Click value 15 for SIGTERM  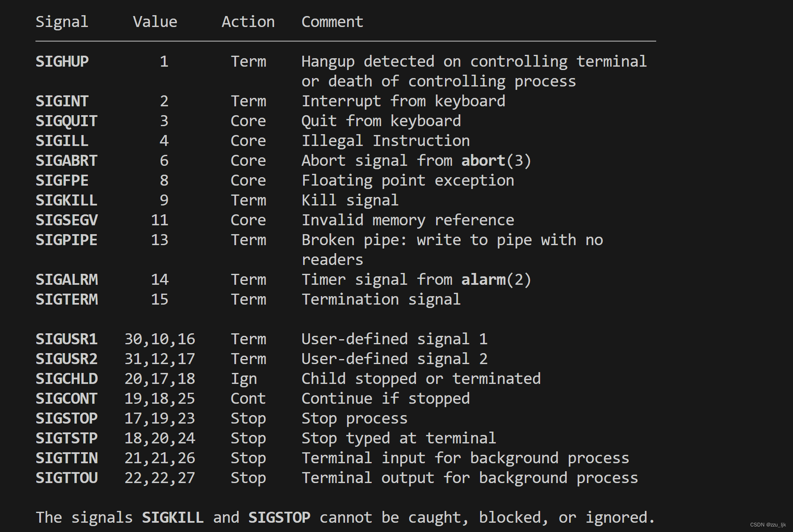160,300
